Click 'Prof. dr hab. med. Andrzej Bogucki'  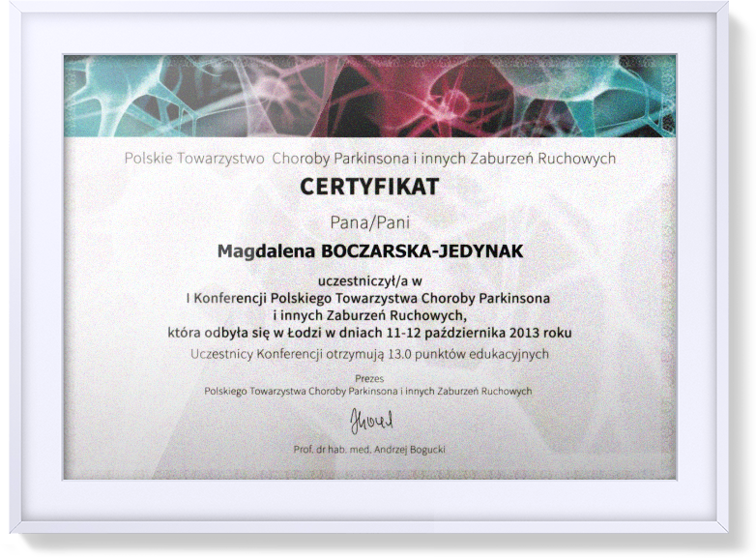tap(369, 450)
